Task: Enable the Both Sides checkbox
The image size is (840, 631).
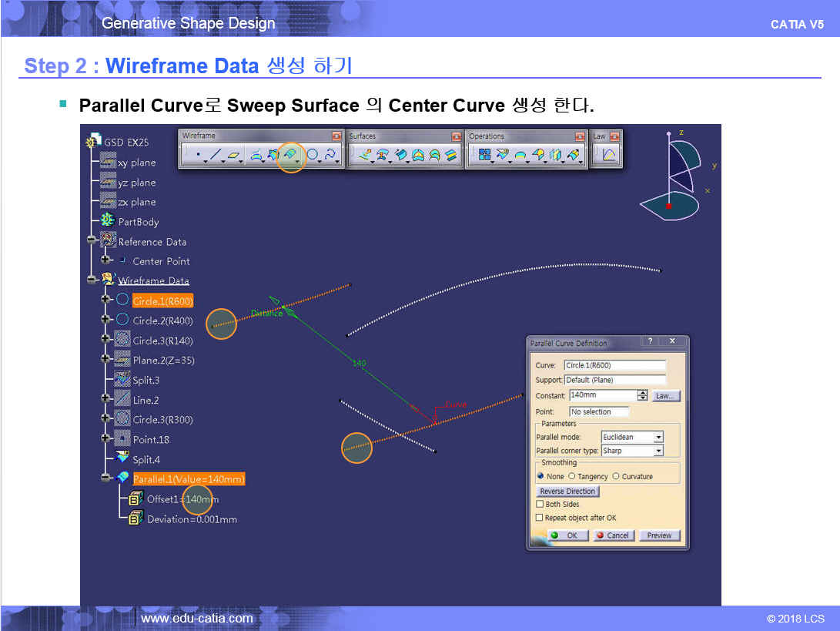Action: click(540, 504)
